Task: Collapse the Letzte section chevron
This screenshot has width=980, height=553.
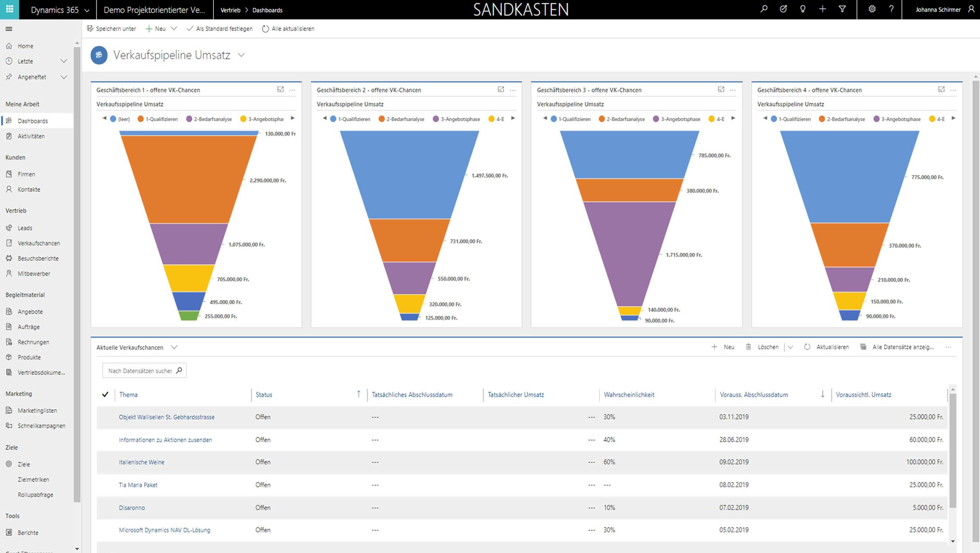Action: point(64,61)
